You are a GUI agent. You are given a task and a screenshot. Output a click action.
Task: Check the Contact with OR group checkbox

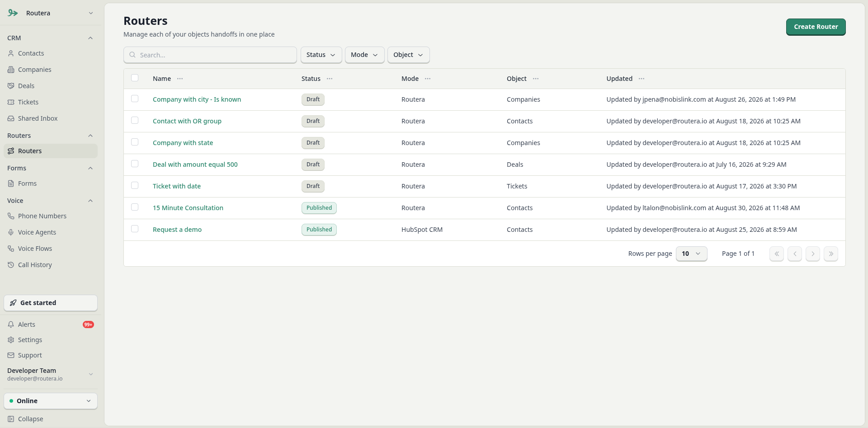tap(135, 120)
